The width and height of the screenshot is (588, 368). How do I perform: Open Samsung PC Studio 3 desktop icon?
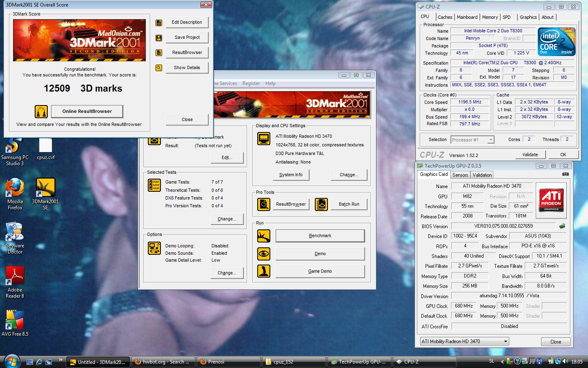[15, 152]
